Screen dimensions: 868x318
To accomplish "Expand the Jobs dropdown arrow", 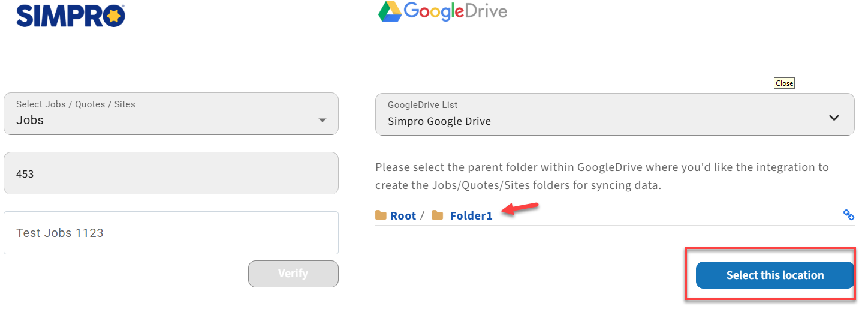I will [x=323, y=121].
